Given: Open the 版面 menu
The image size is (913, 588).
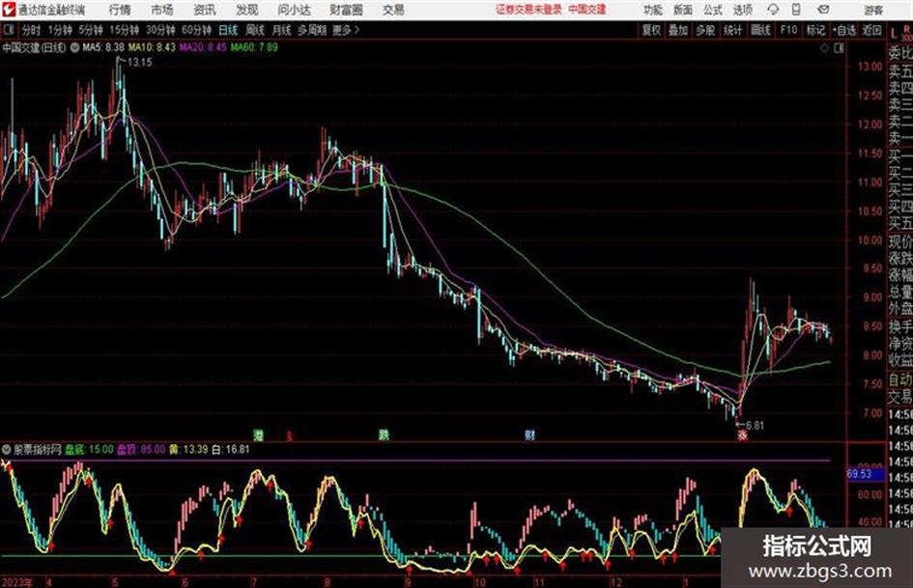Looking at the screenshot, I should (682, 10).
